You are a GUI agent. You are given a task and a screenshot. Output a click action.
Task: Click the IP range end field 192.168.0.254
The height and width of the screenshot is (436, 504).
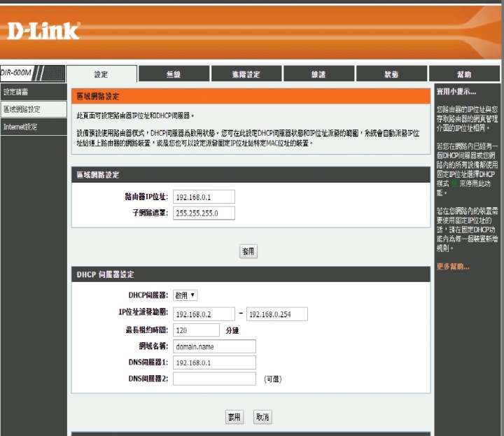pyautogui.click(x=276, y=314)
